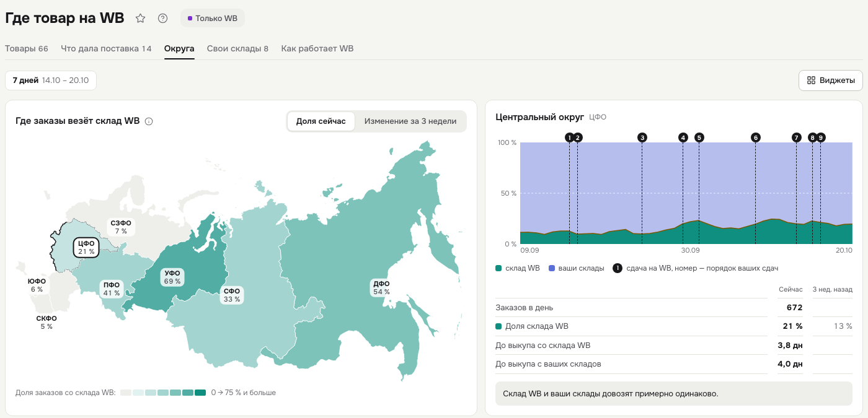Mark page as favorite with star icon
The width and height of the screenshot is (868, 418).
point(141,19)
